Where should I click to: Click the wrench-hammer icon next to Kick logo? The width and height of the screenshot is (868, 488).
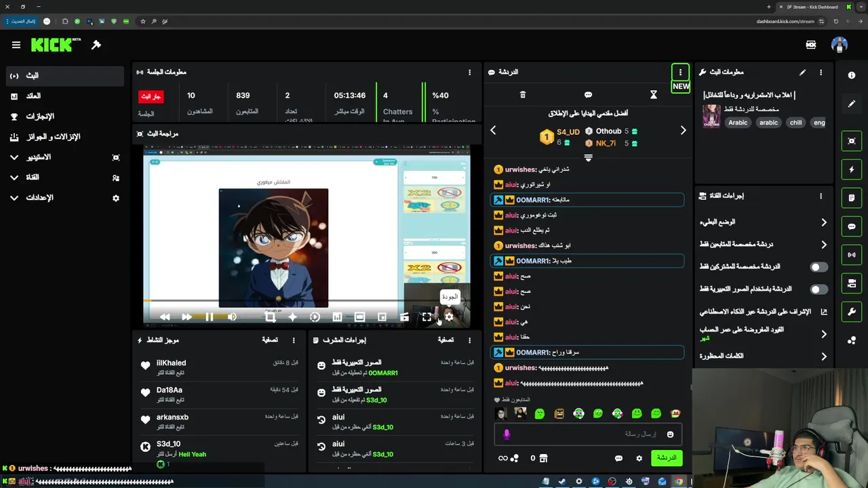click(96, 45)
